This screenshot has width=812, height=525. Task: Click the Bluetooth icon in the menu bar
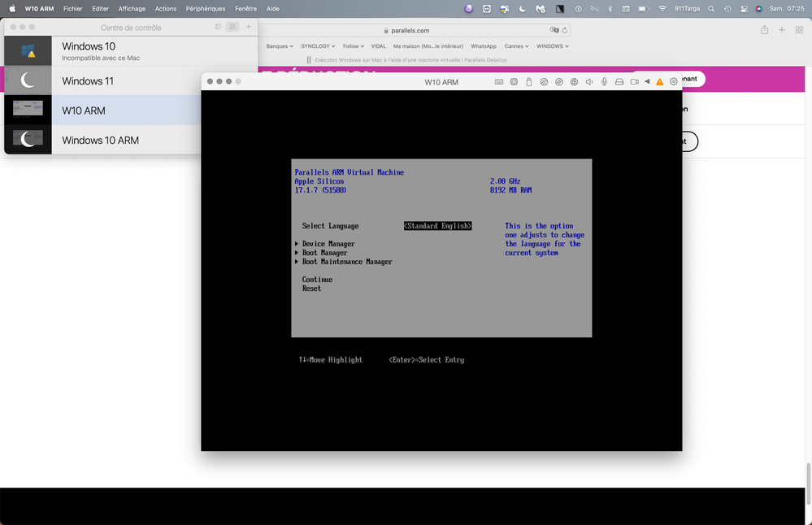point(610,9)
